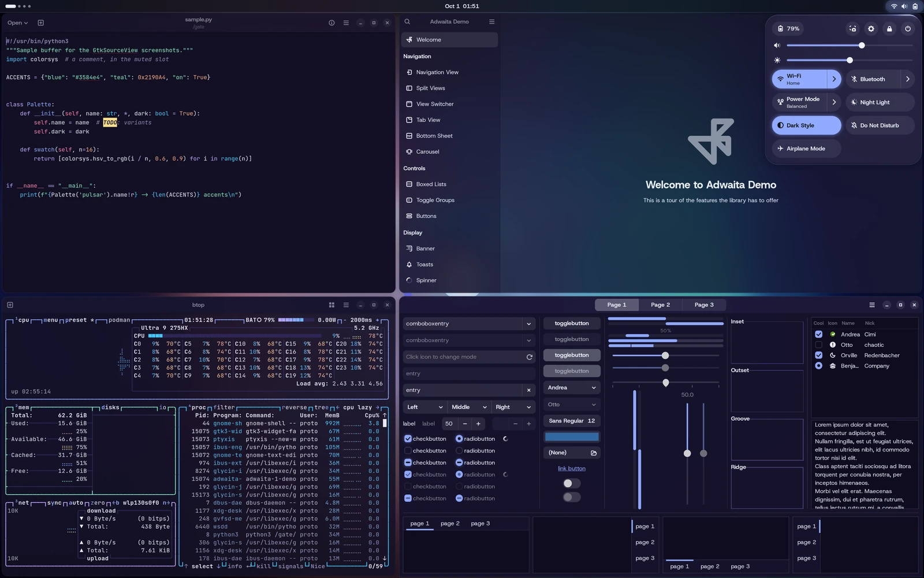Click the system tray Wi-Fi icon
The width and height of the screenshot is (924, 578).
(x=894, y=6)
